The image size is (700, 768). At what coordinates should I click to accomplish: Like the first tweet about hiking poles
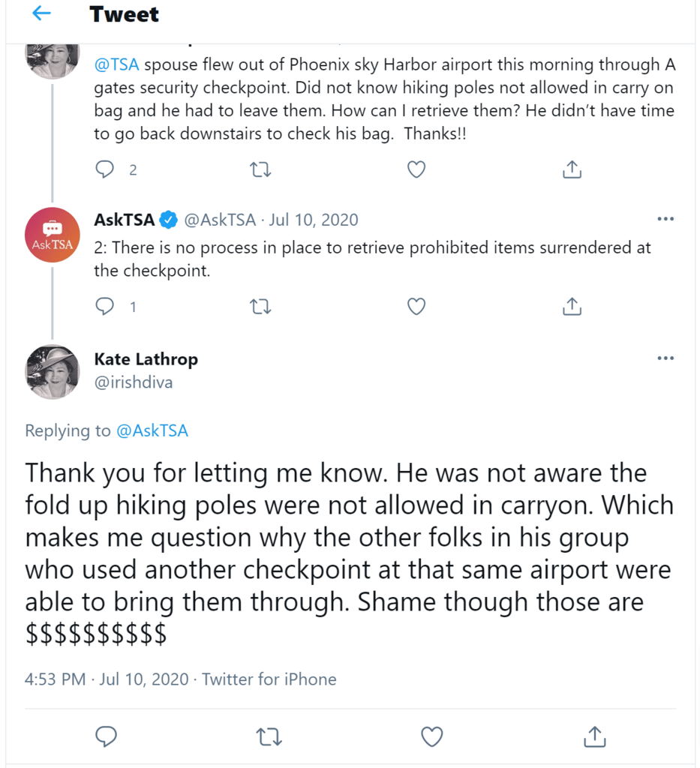coord(416,169)
